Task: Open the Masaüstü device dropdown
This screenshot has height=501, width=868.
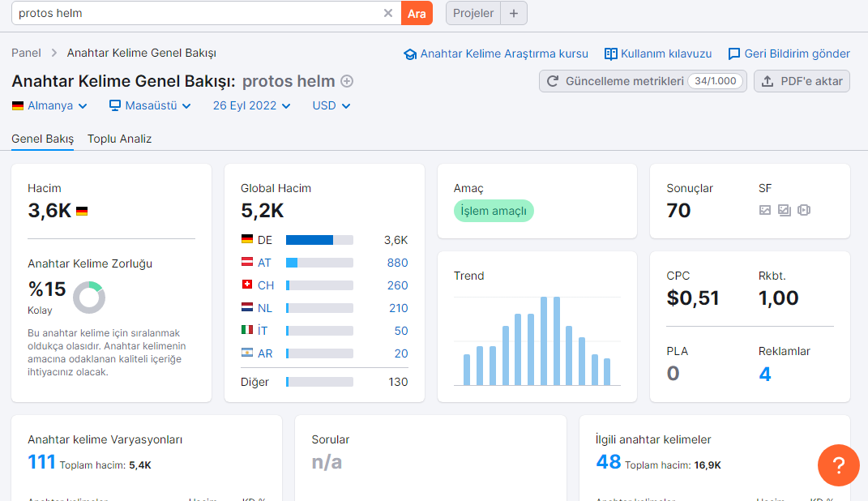Action: click(150, 105)
